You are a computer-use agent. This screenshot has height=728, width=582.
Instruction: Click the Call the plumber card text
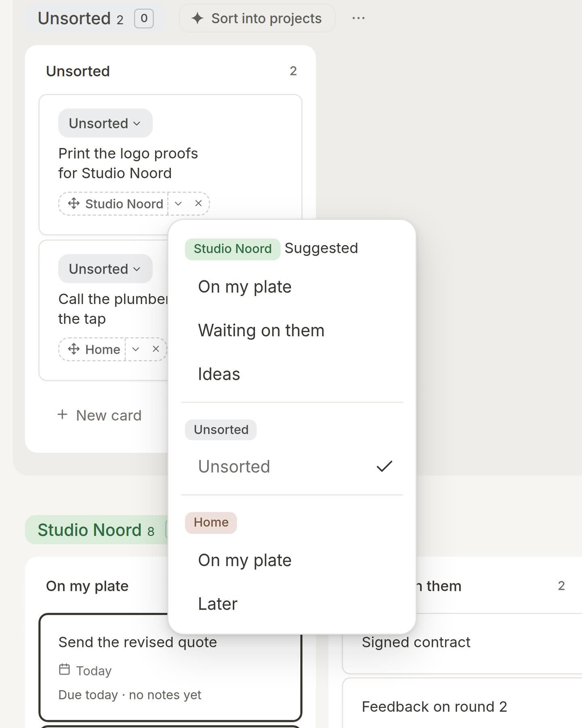tap(113, 309)
